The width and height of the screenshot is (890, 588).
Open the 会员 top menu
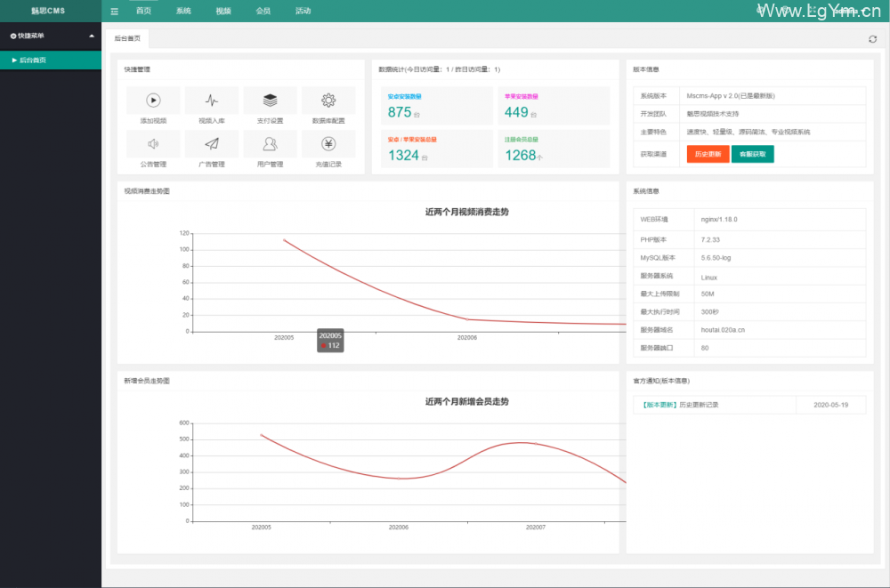pyautogui.click(x=263, y=11)
